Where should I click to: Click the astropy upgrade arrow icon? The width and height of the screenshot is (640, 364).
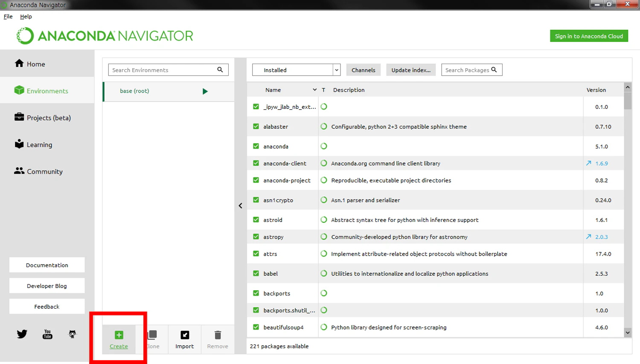pos(589,236)
